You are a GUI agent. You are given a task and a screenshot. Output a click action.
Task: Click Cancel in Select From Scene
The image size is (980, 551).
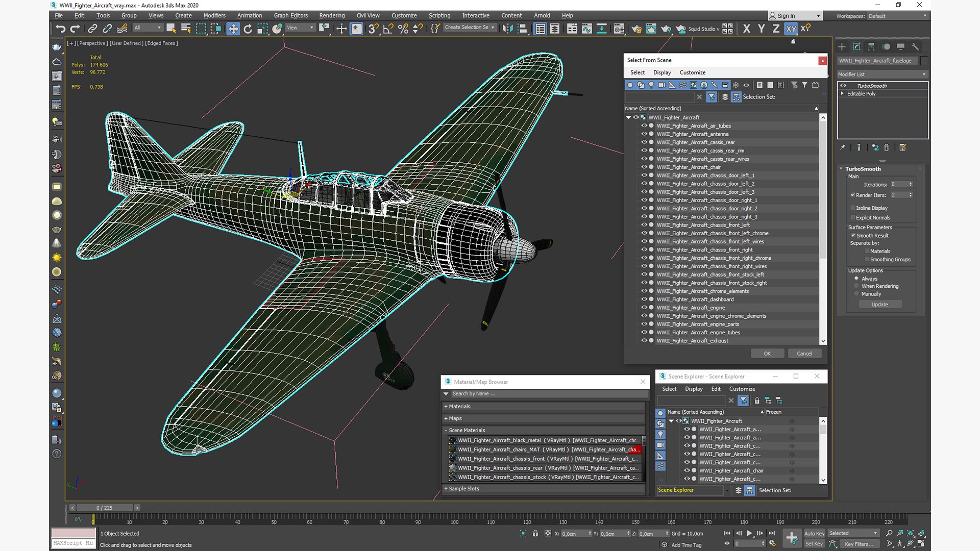804,354
